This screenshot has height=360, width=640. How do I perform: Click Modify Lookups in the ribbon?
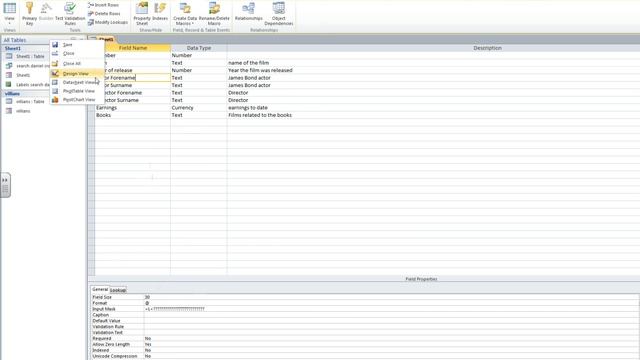click(107, 22)
